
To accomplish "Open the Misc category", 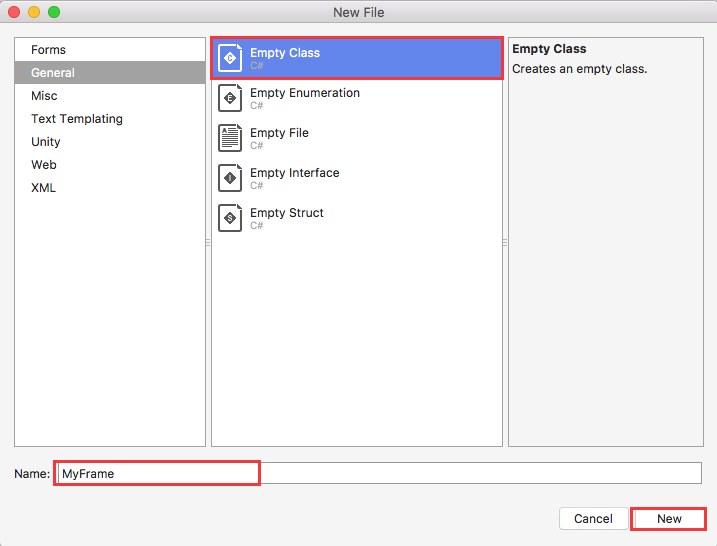I will tap(44, 96).
